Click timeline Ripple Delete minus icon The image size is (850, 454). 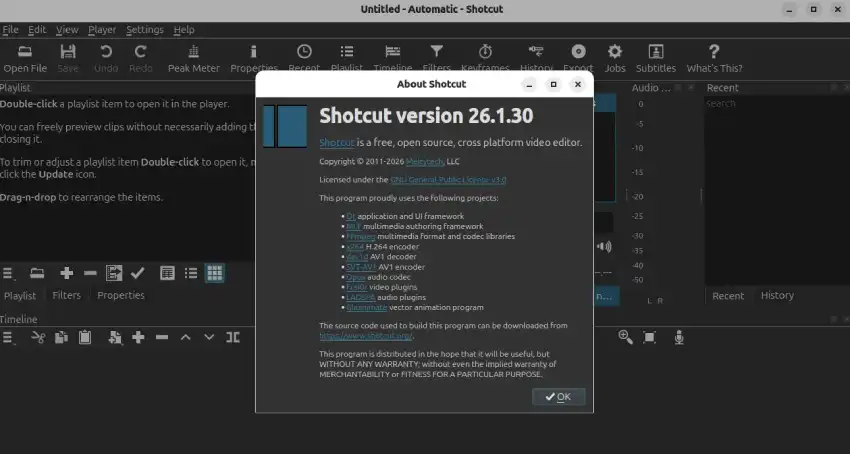[162, 337]
